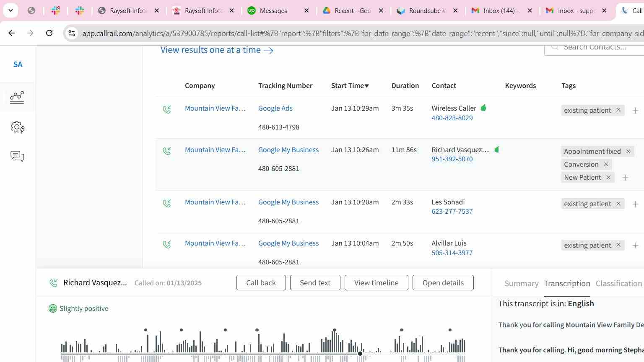Open the settings gear with lightning icon
Image resolution: width=644 pixels, height=362 pixels.
[x=17, y=127]
